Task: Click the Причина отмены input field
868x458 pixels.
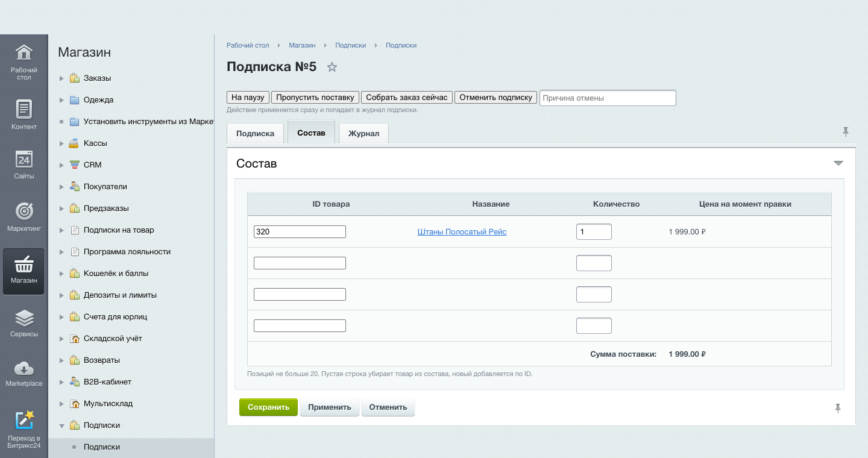Action: (x=608, y=98)
